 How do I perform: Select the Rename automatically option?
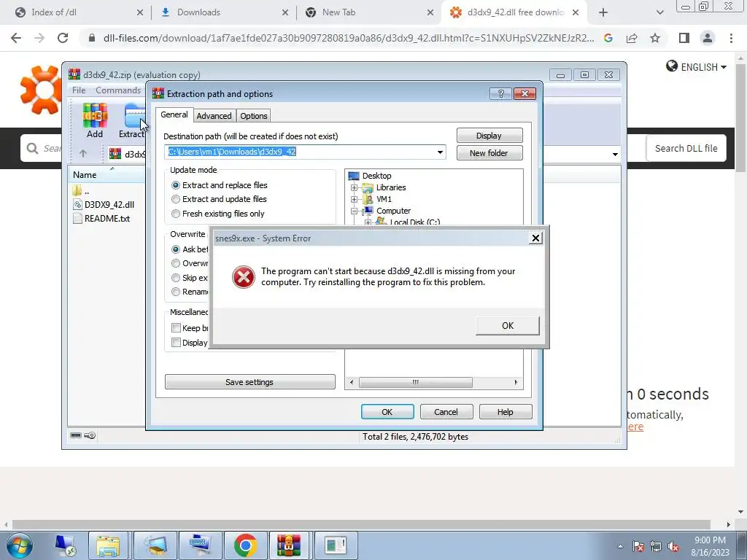pos(176,292)
